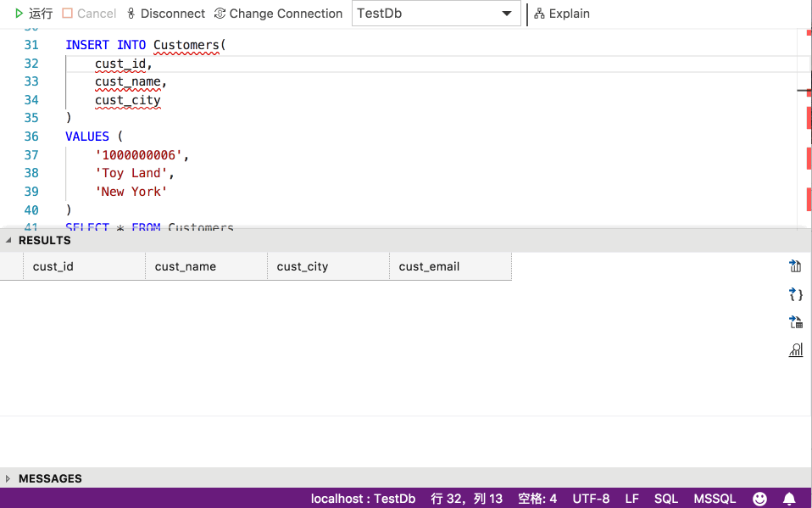The height and width of the screenshot is (508, 812).
Task: Click the Explain button
Action: [x=562, y=14]
